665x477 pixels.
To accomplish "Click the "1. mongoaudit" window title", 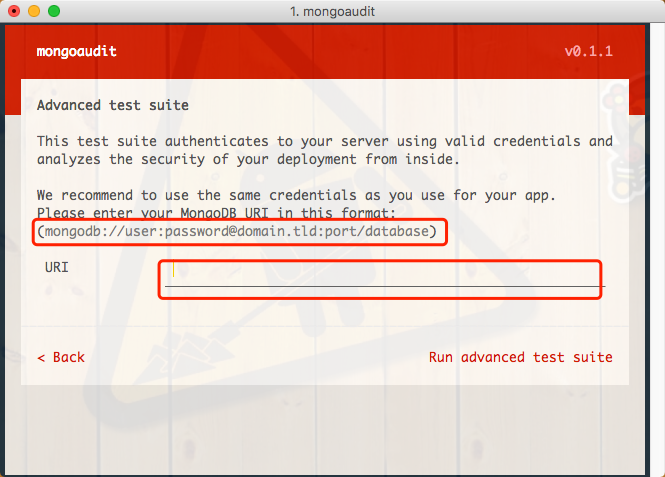I will pyautogui.click(x=332, y=11).
